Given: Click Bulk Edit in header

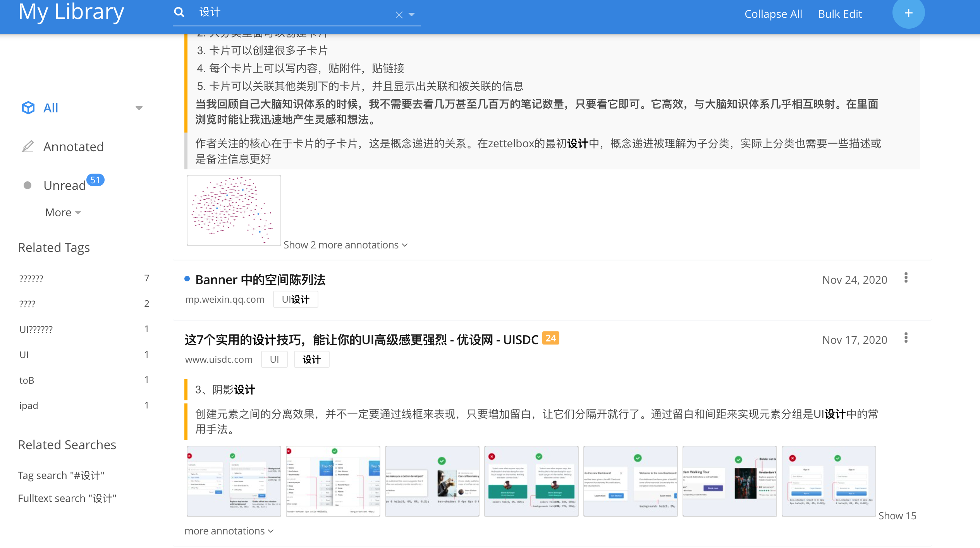Looking at the screenshot, I should tap(840, 14).
